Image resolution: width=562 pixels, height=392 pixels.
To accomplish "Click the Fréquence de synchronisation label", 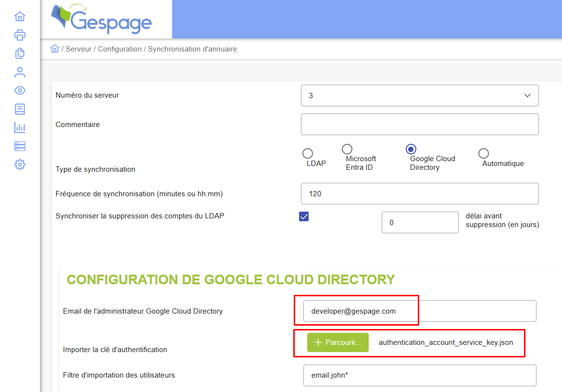I will click(x=139, y=194).
